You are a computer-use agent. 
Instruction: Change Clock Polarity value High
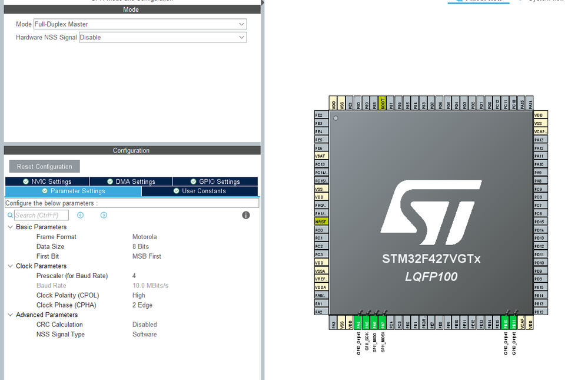139,295
